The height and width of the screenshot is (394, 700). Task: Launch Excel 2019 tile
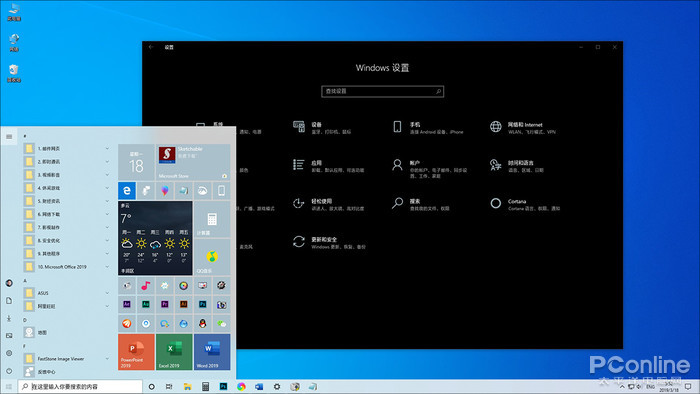pyautogui.click(x=174, y=352)
